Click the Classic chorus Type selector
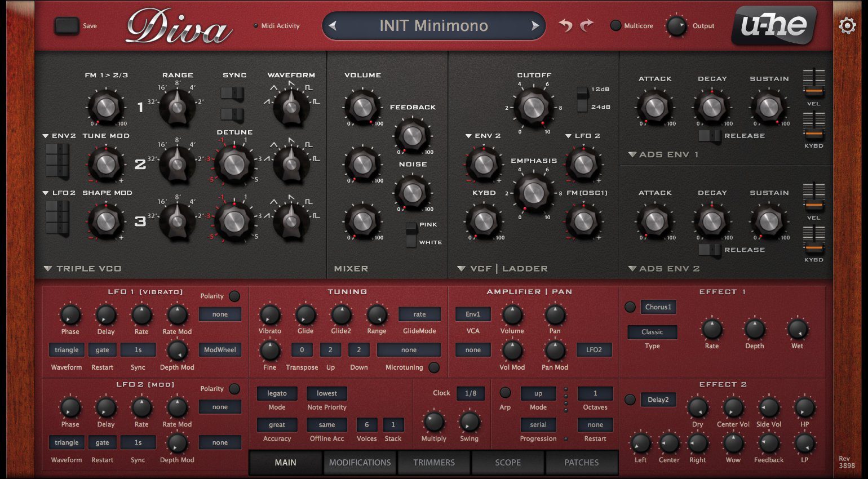The image size is (868, 479). pyautogui.click(x=652, y=332)
